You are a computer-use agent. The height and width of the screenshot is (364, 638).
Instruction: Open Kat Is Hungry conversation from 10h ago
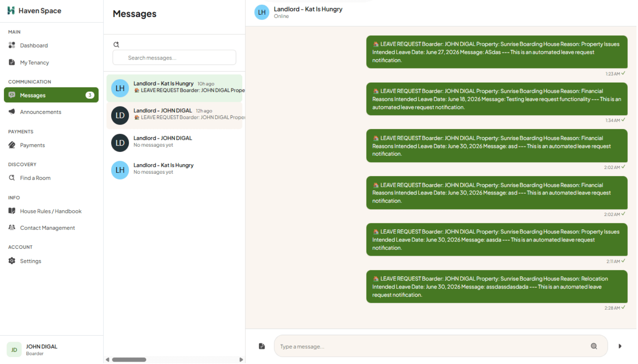pos(175,88)
